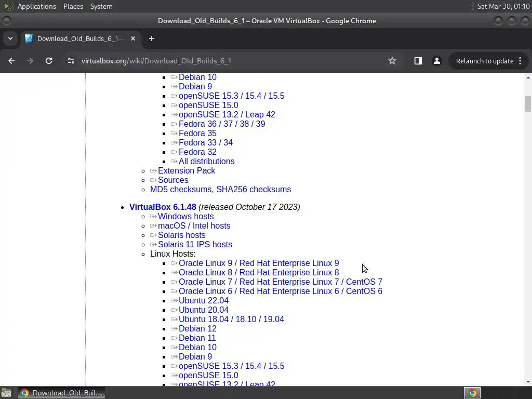Open Windows hosts download link
Viewport: 532px width, 399px height.
pyautogui.click(x=185, y=217)
